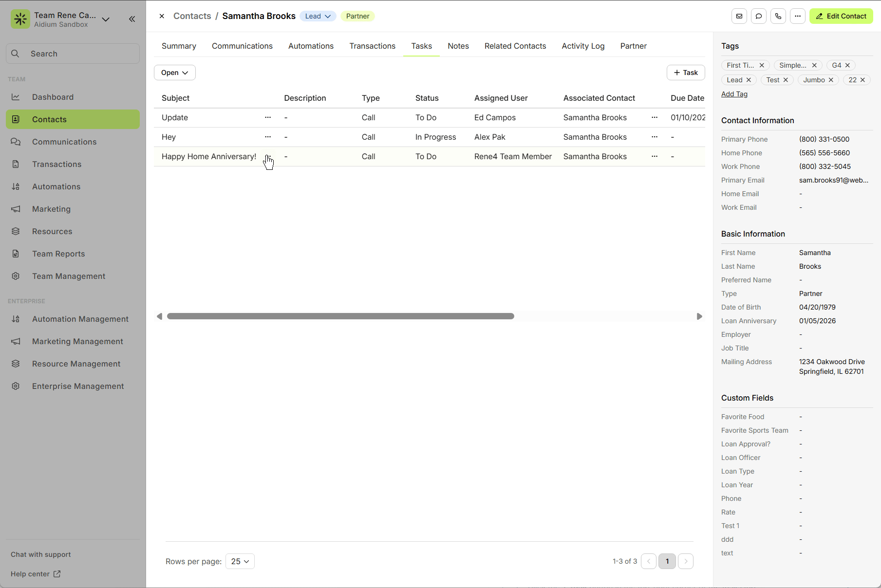Open the Open status filter dropdown
Image resolution: width=881 pixels, height=588 pixels.
click(174, 72)
